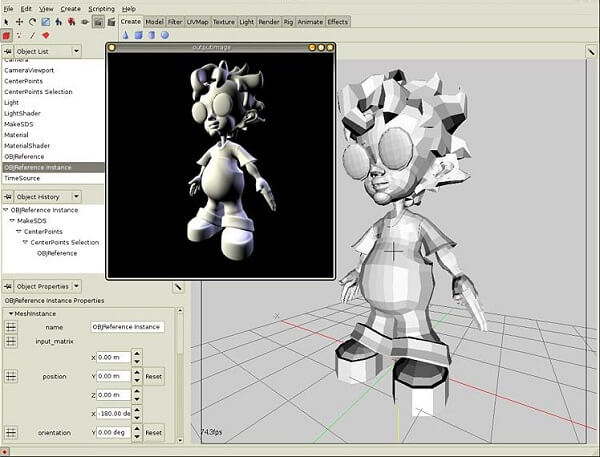Select the arrow Select tool
Screen dimensions: 600x457
pyautogui.click(x=6, y=22)
